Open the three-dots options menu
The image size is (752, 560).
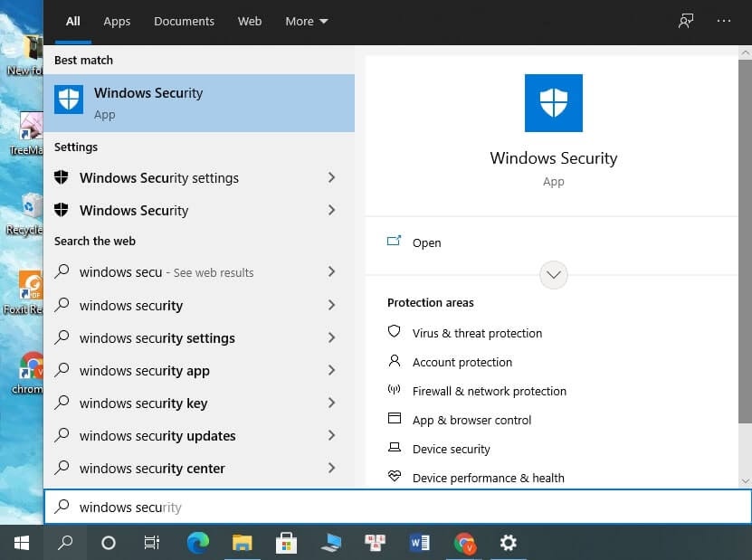pyautogui.click(x=723, y=21)
